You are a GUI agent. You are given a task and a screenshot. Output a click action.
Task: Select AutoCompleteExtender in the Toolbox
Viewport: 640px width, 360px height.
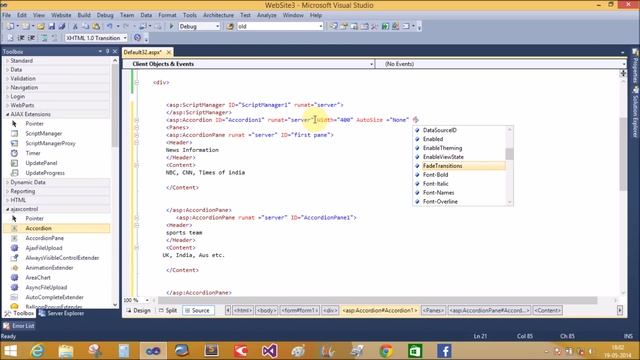click(54, 297)
